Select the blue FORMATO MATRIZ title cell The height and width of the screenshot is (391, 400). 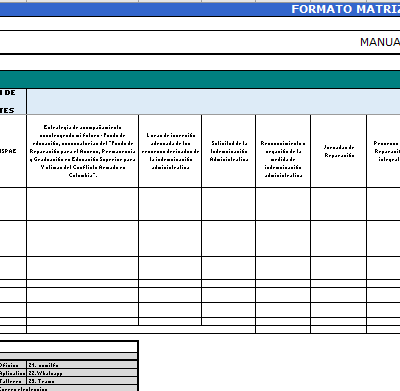click(200, 9)
